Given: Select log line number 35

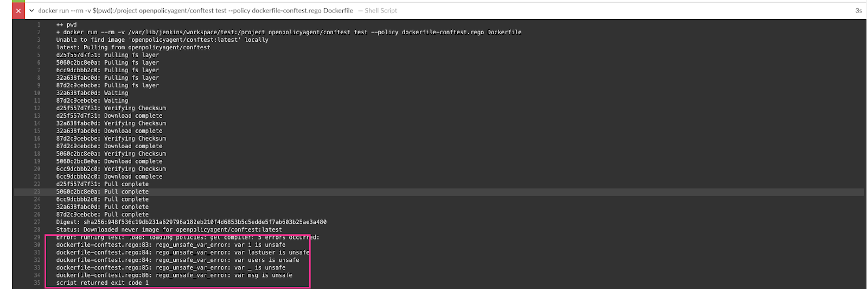Looking at the screenshot, I should click(37, 283).
